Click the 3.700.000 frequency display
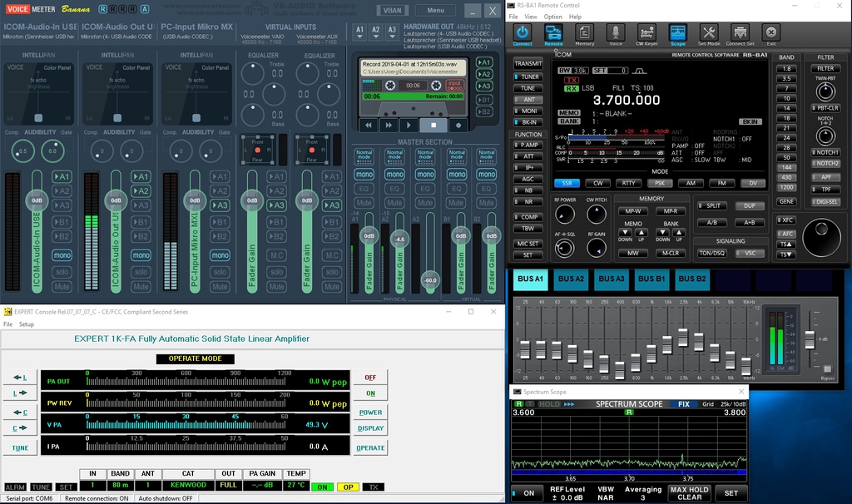The width and height of the screenshot is (852, 504). pos(626,100)
